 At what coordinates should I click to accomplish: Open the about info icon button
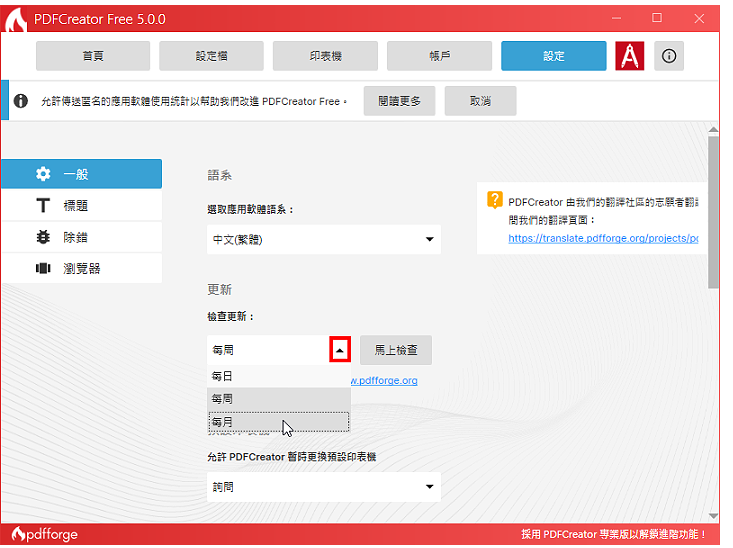[668, 56]
